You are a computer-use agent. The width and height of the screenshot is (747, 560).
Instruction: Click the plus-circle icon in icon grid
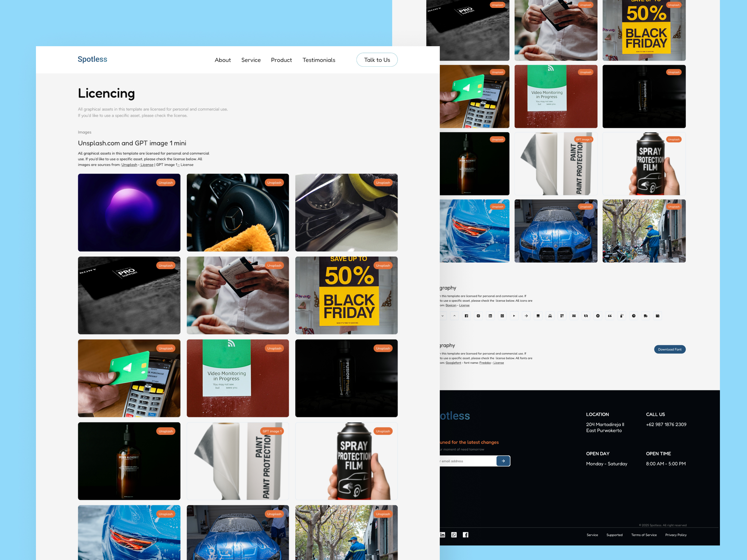[x=598, y=316]
